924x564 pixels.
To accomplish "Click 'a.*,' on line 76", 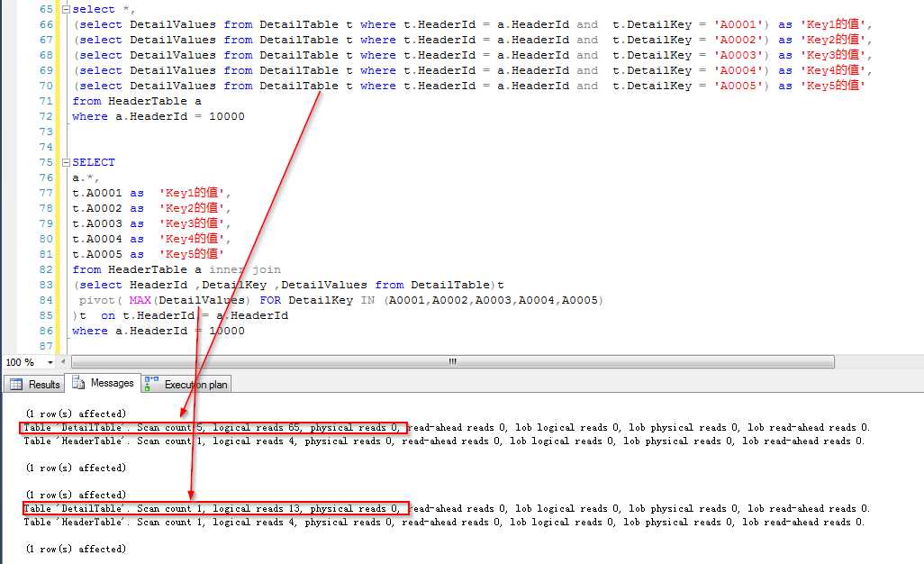I will click(x=86, y=178).
